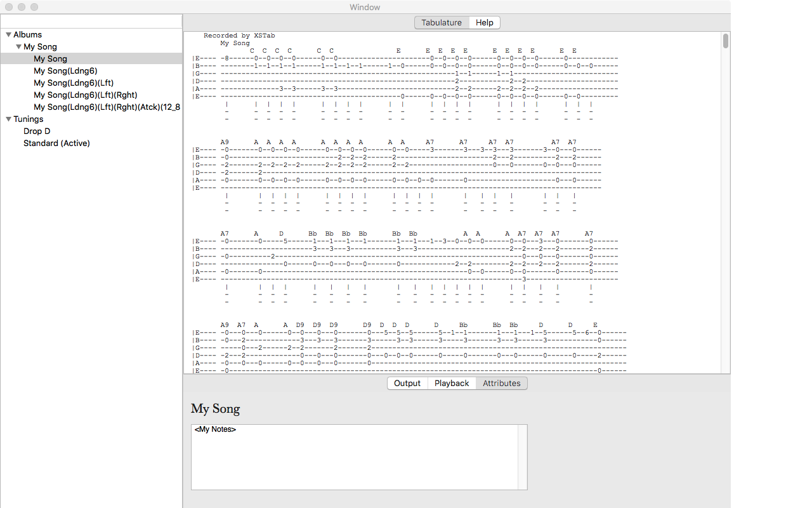The width and height of the screenshot is (812, 508).
Task: Choose the Standard (Active) tuning
Action: coord(56,144)
